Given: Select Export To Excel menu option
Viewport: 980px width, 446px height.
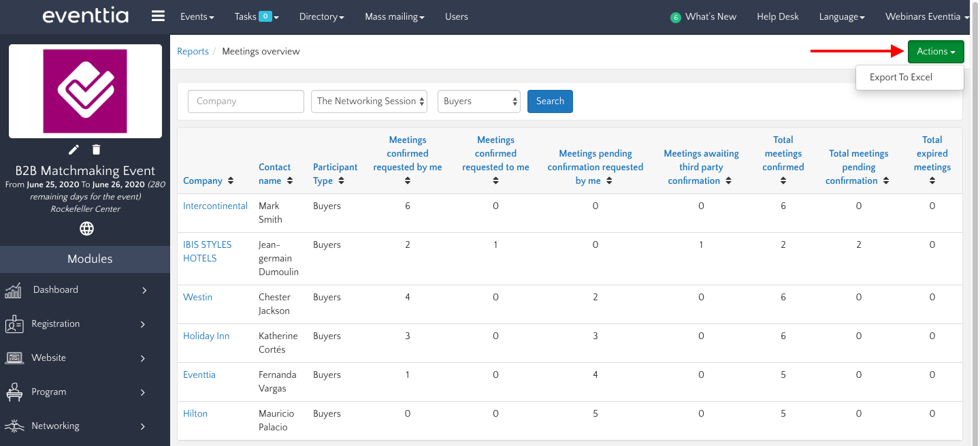Looking at the screenshot, I should [x=900, y=78].
